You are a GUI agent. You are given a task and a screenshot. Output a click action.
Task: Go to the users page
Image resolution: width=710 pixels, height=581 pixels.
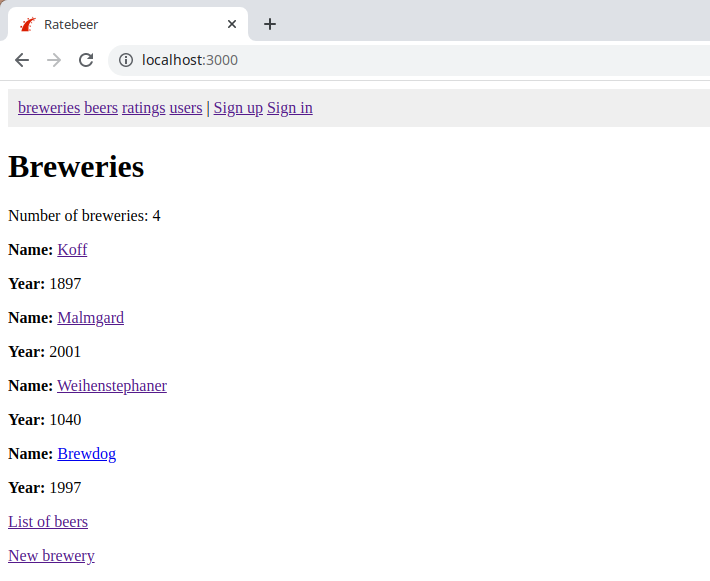186,108
